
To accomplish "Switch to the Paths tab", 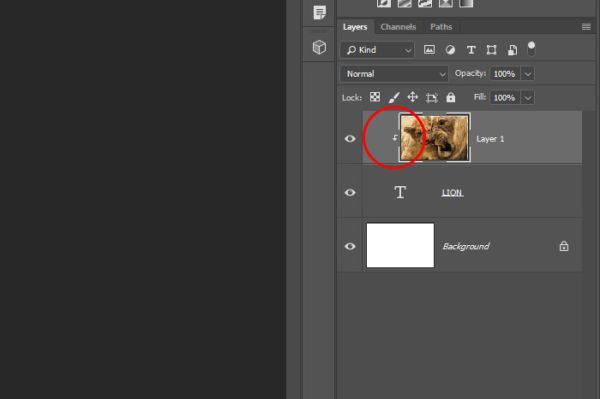I will click(441, 27).
